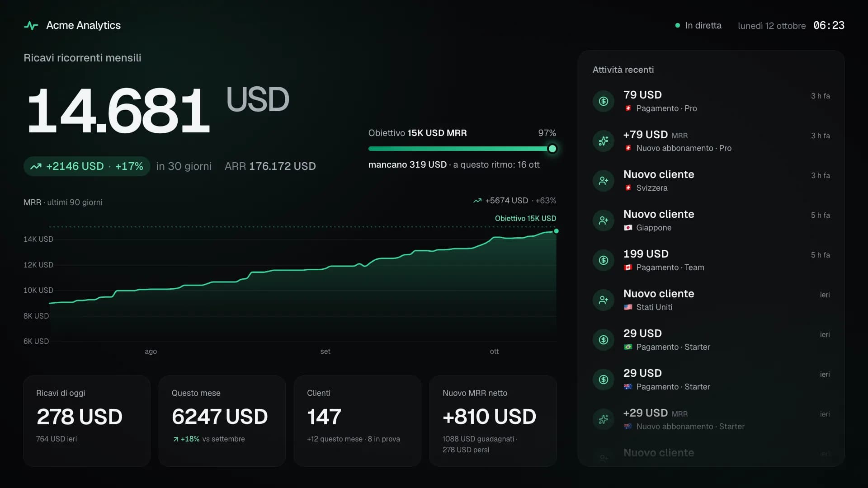Open the Ricavi di oggi card
This screenshot has height=488, width=868.
(87, 421)
